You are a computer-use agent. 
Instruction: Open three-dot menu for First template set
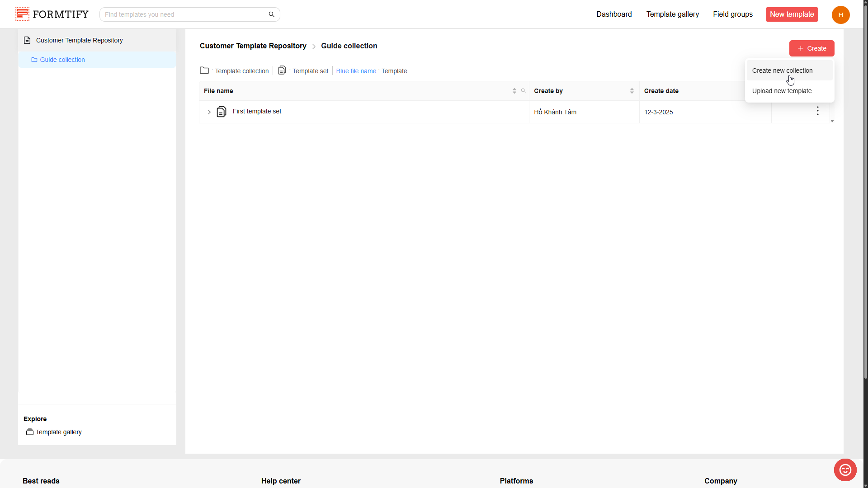817,111
